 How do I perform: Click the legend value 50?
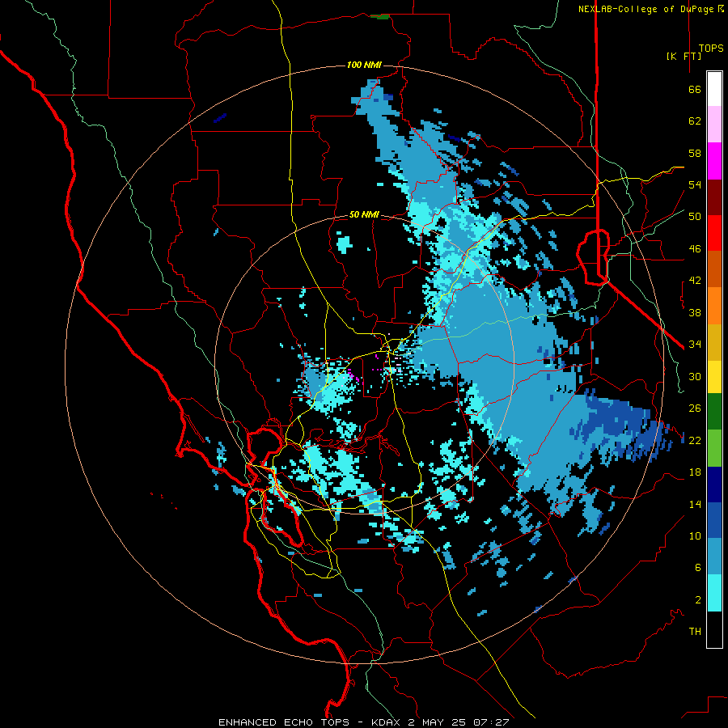pyautogui.click(x=695, y=217)
